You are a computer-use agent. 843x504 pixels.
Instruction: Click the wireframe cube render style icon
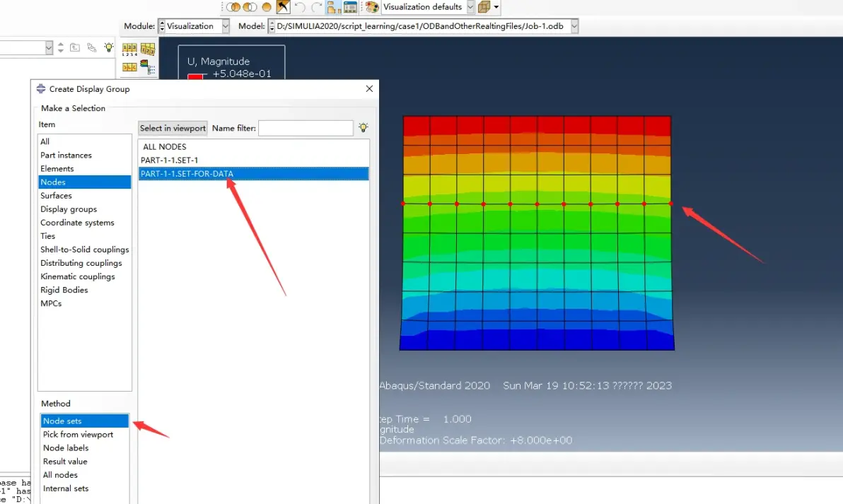484,7
